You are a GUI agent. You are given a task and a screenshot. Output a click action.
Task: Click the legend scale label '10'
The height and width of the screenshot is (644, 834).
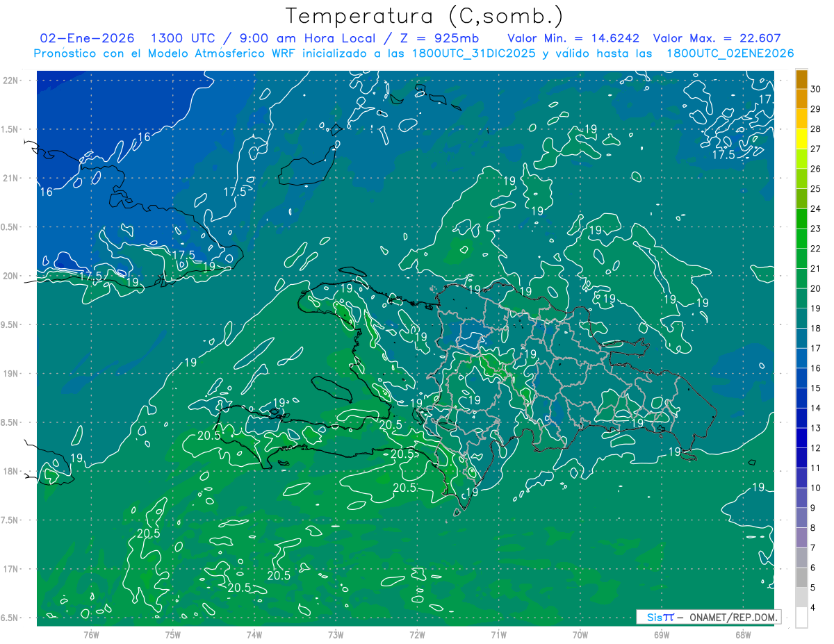pyautogui.click(x=815, y=488)
